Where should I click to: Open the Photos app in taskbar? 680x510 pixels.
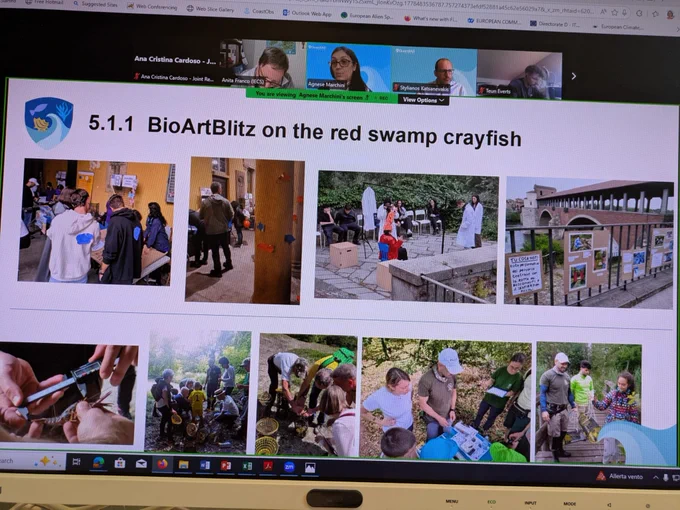310,467
